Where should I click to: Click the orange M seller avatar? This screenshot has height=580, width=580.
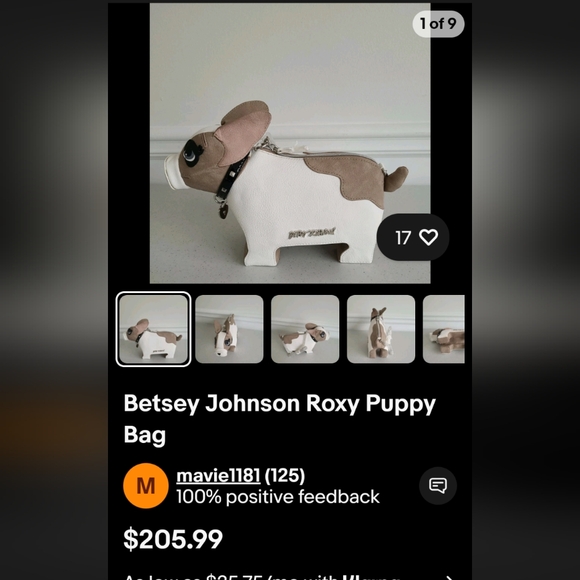click(146, 485)
